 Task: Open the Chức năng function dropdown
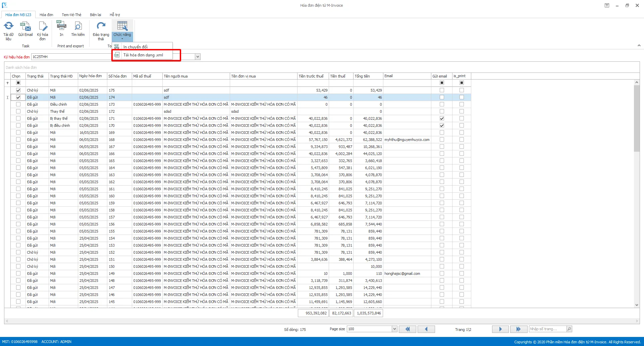122,31
